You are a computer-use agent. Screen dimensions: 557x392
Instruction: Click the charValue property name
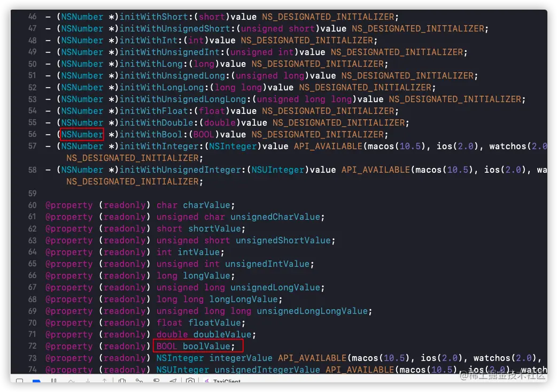point(206,205)
